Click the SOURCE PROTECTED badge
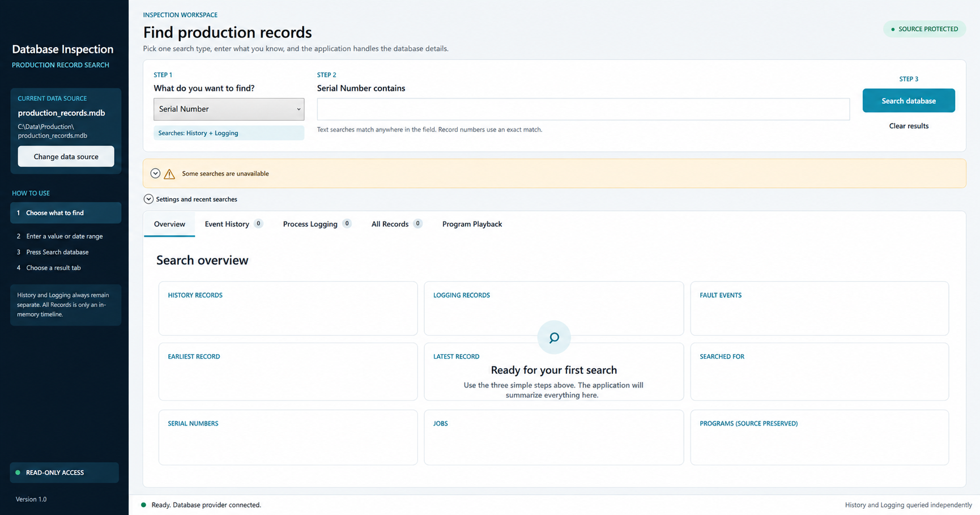 (924, 29)
